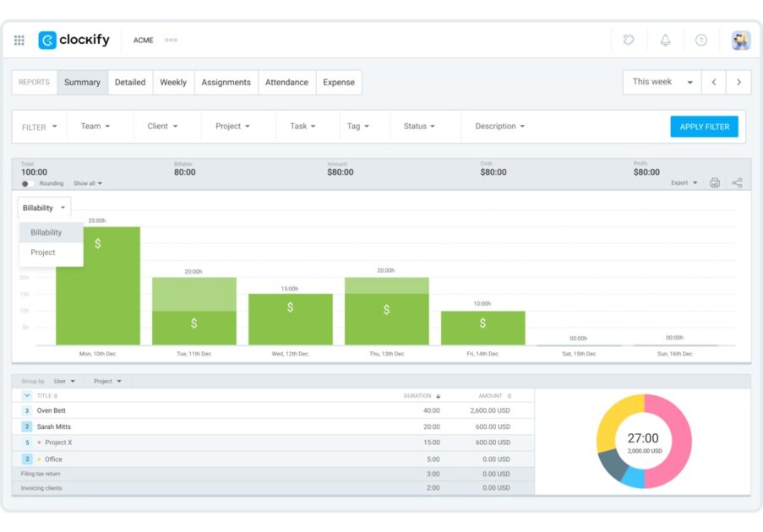Open the ACME workspace options dots

click(x=172, y=41)
